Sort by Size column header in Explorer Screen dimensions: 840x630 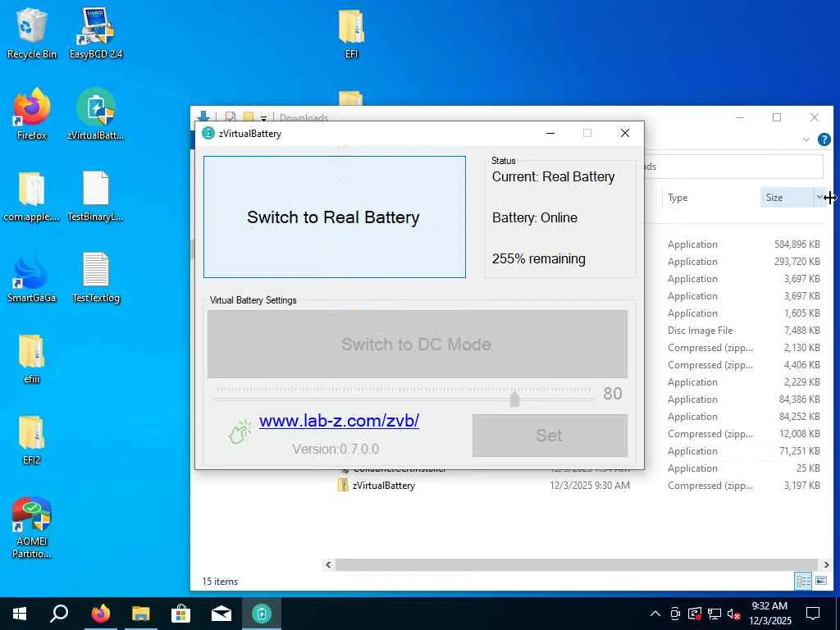(787, 197)
